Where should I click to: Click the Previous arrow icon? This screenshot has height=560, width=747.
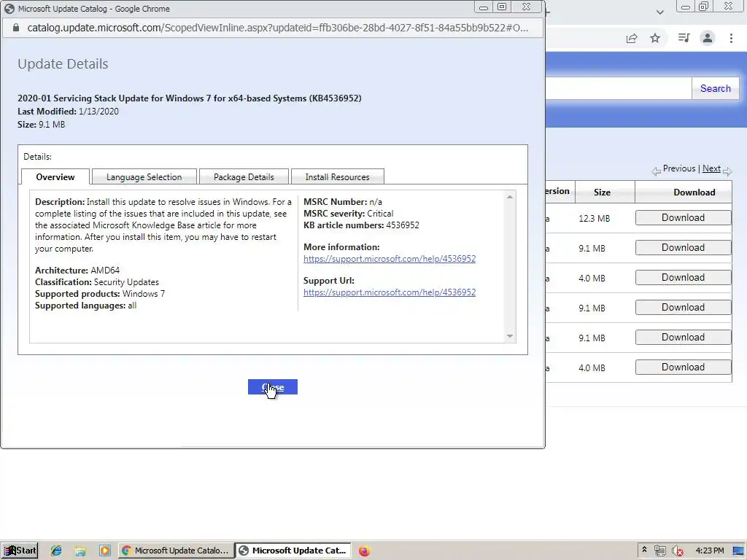[x=656, y=171]
